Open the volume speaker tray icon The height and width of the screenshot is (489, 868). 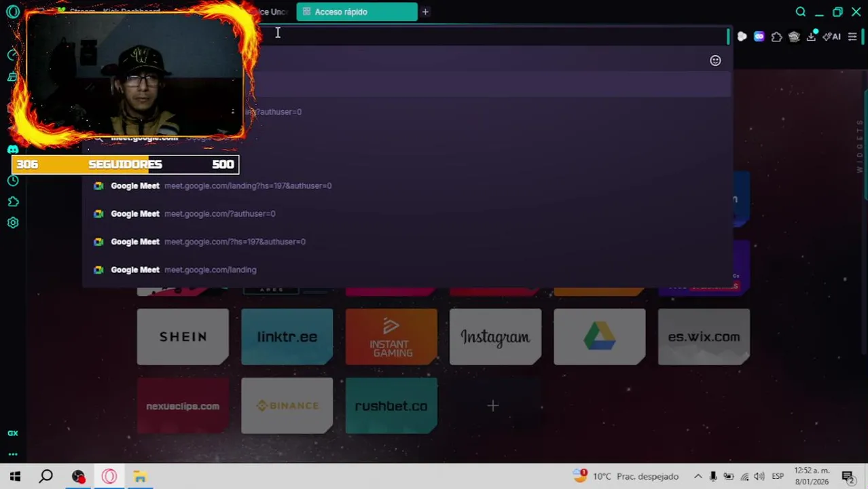click(x=759, y=476)
